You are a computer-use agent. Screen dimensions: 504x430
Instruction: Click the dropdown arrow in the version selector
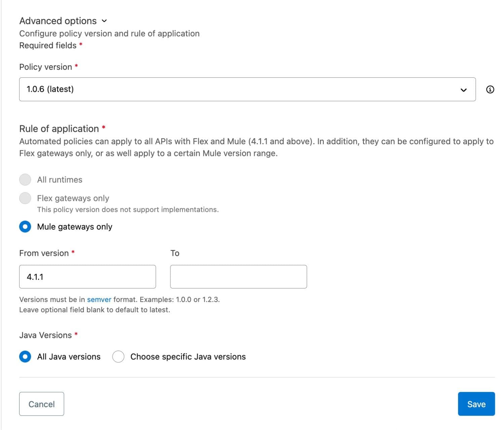pos(463,89)
